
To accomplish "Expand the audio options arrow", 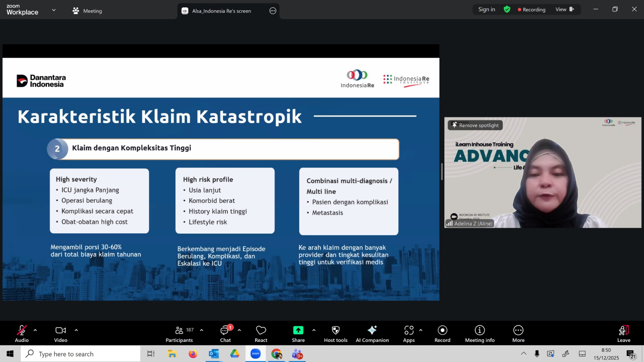I will coord(35,330).
